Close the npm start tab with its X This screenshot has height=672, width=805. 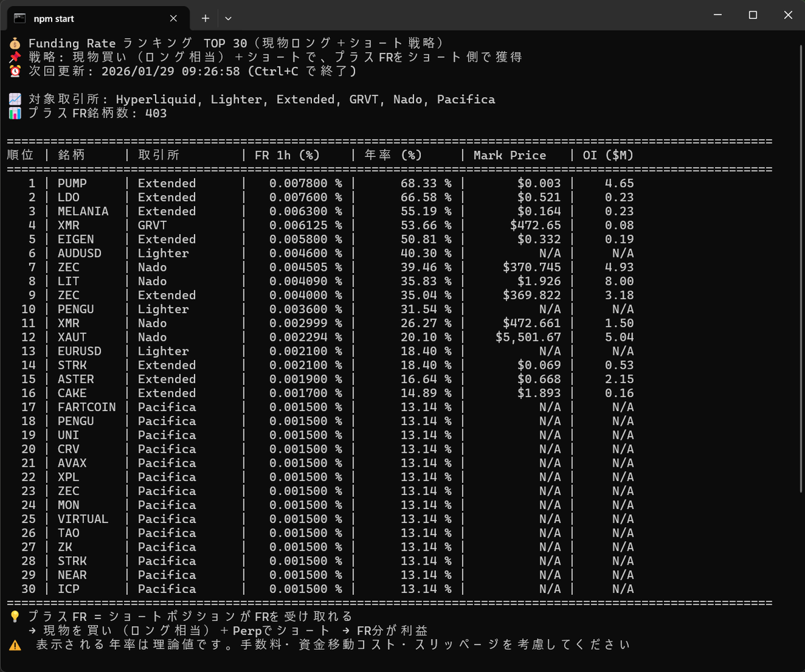coord(173,18)
